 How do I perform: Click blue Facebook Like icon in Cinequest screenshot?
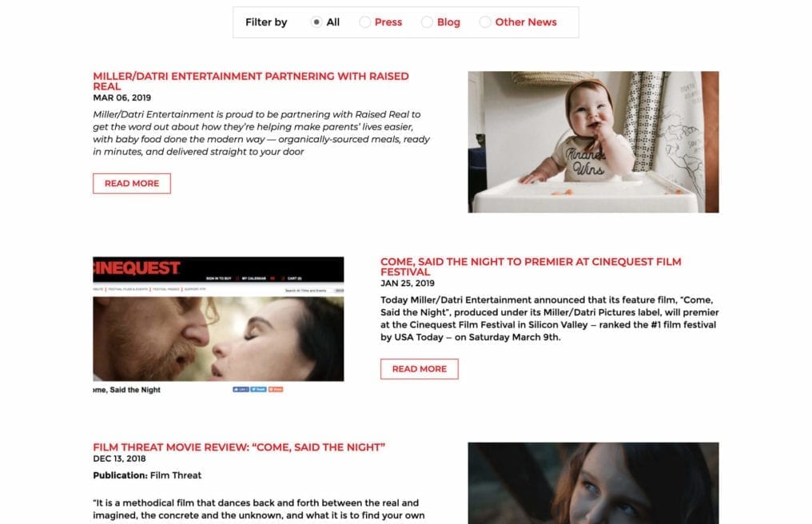pos(241,389)
